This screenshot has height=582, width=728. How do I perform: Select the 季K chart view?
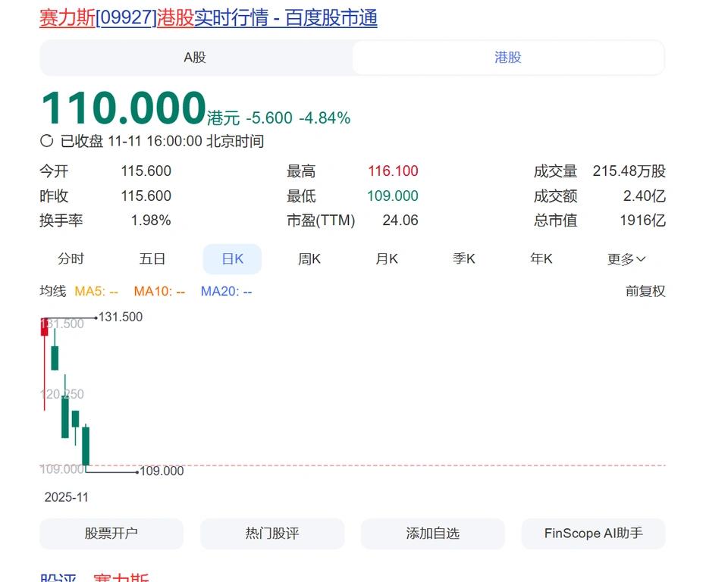tap(464, 258)
